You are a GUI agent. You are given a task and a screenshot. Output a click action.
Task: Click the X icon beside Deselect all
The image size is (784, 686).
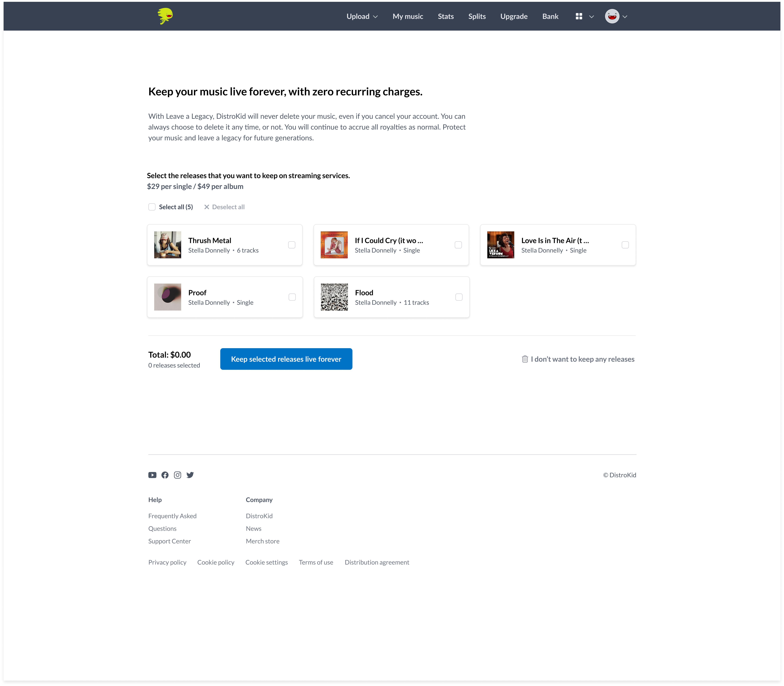(x=207, y=207)
